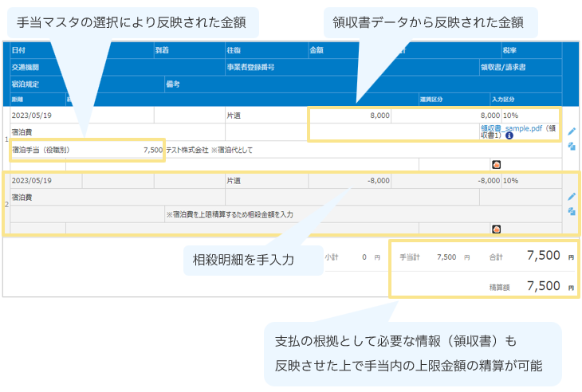Click the orange input-type icon in row 1
The image size is (582, 392).
click(496, 165)
